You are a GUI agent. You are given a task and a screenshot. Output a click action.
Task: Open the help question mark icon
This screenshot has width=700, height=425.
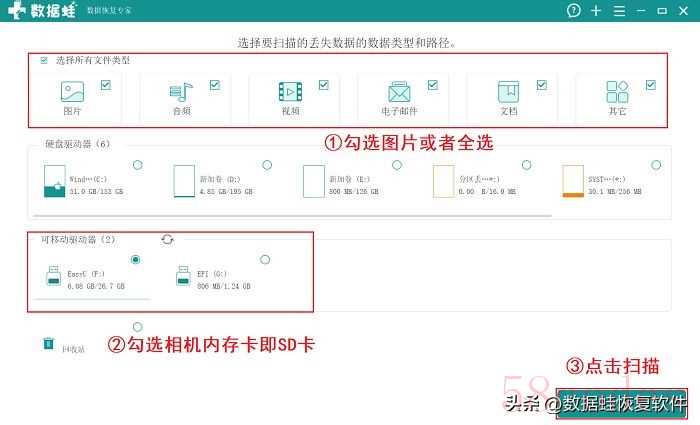[x=574, y=10]
